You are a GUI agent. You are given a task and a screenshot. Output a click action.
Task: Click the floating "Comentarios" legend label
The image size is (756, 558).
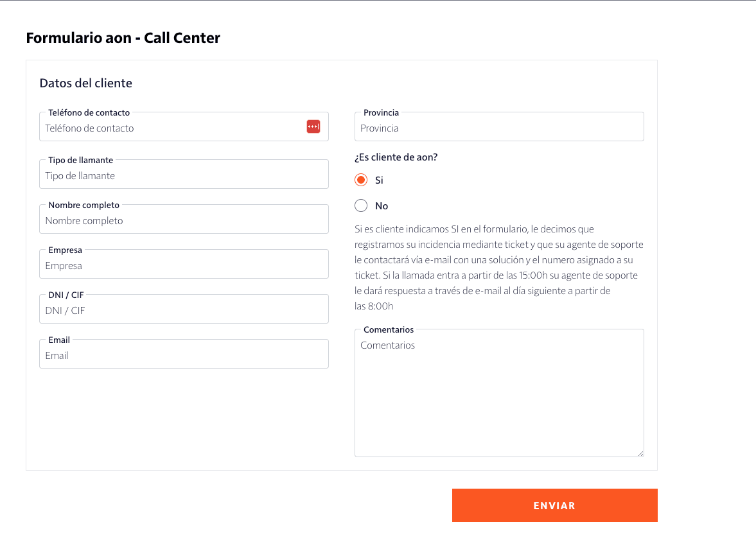tap(389, 329)
